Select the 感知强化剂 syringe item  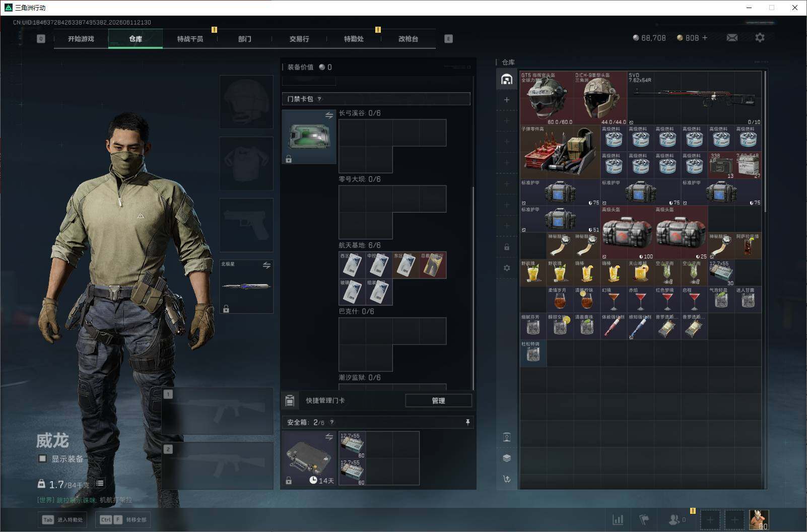(x=641, y=326)
